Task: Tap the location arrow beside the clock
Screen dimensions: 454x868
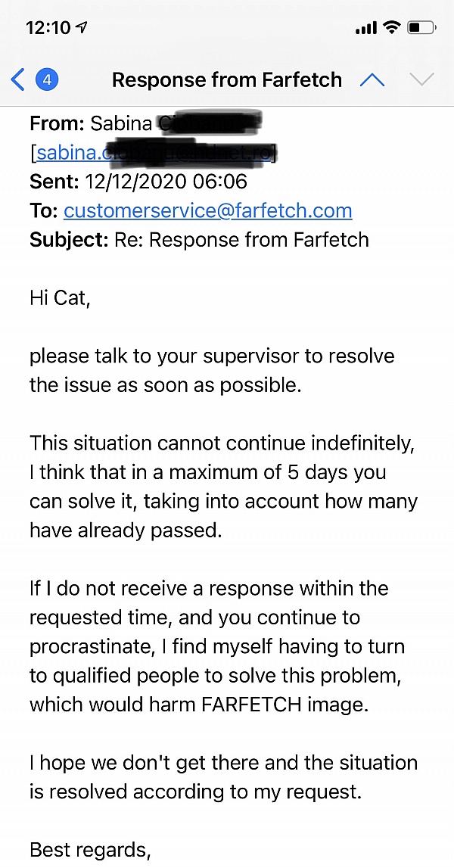Action: coord(82,28)
